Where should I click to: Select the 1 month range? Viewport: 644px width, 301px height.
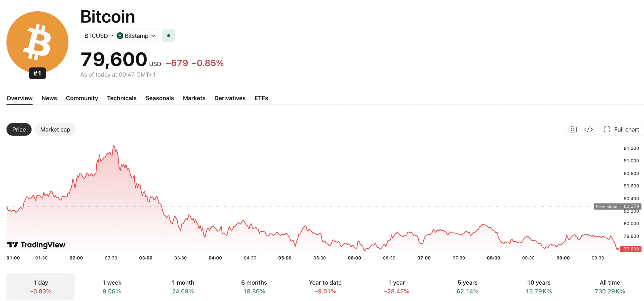tap(183, 287)
